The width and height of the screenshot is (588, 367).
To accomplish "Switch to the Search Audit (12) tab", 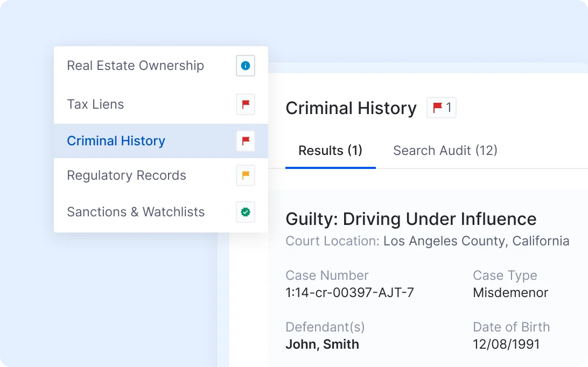I will [x=445, y=151].
